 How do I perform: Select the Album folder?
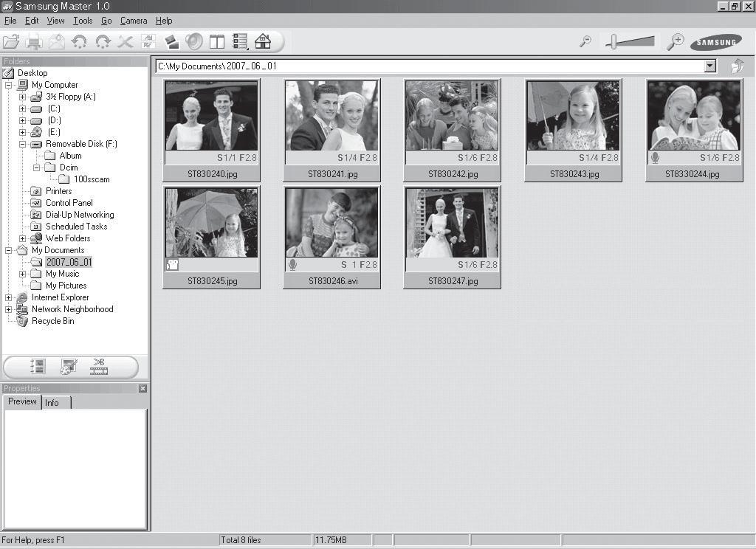click(70, 156)
